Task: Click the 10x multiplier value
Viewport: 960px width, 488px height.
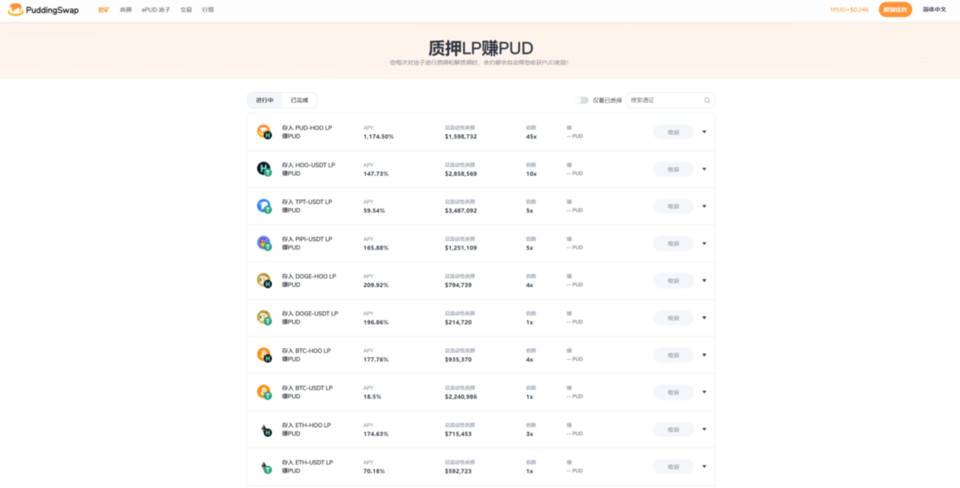Action: click(531, 174)
